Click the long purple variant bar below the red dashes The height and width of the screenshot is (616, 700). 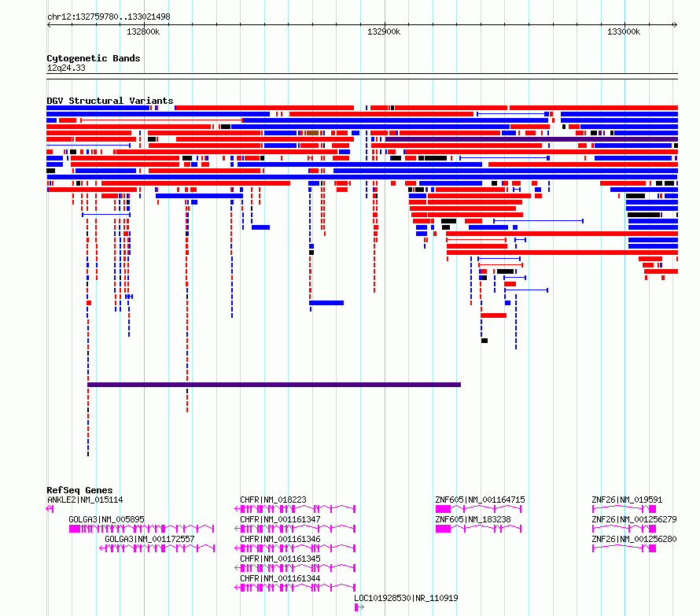pyautogui.click(x=274, y=385)
